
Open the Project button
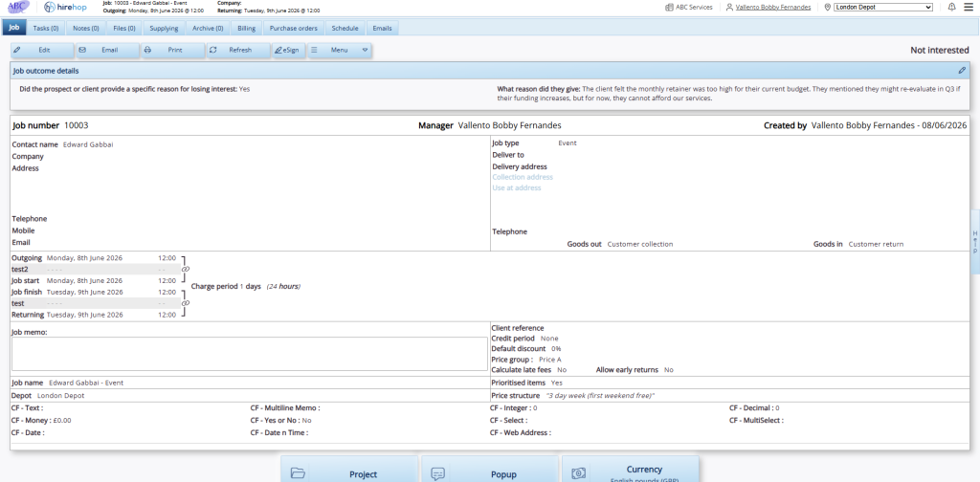point(349,470)
